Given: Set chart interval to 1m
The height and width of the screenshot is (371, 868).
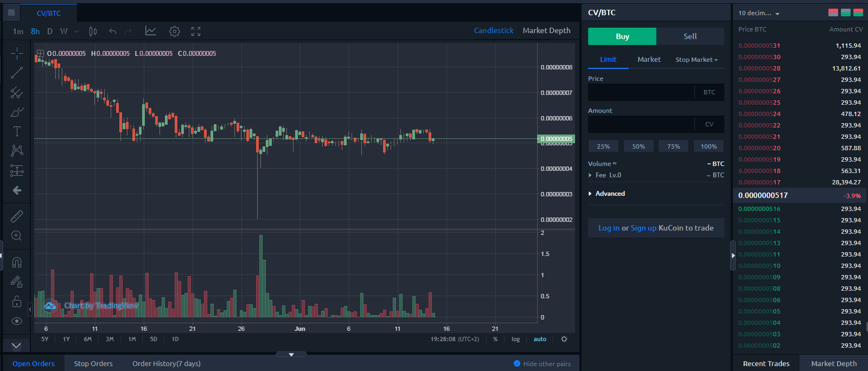Looking at the screenshot, I should (x=18, y=31).
